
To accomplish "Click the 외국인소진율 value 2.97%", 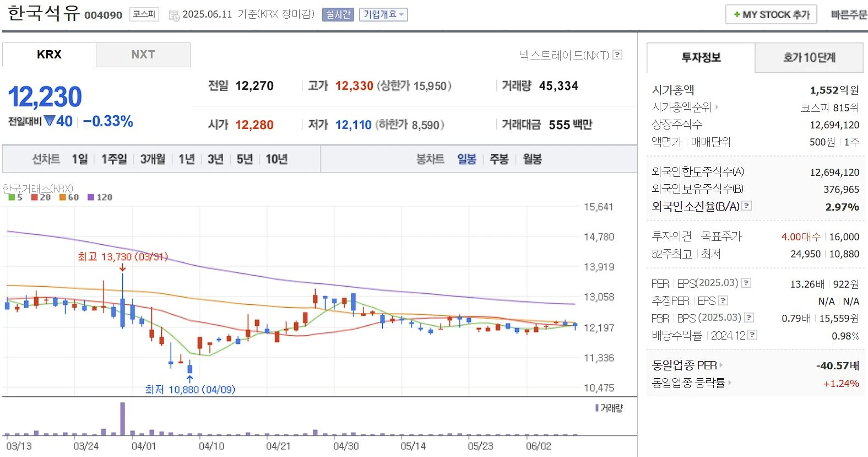I will point(842,207).
